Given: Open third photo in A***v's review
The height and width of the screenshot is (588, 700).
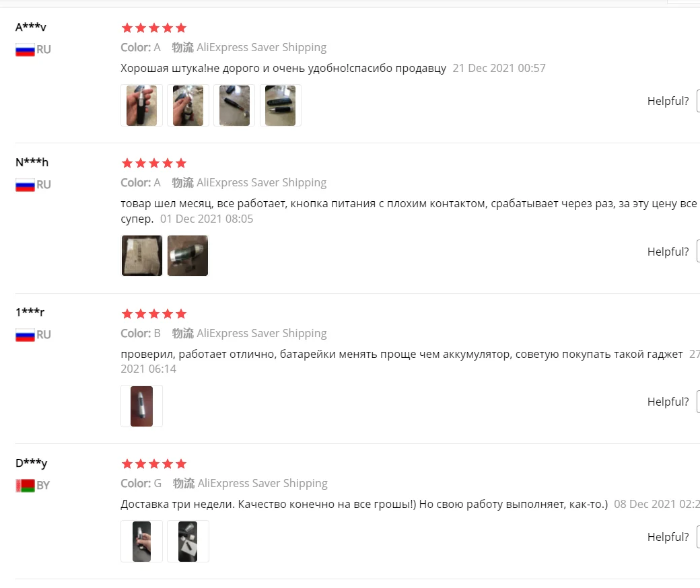Looking at the screenshot, I should [x=234, y=105].
